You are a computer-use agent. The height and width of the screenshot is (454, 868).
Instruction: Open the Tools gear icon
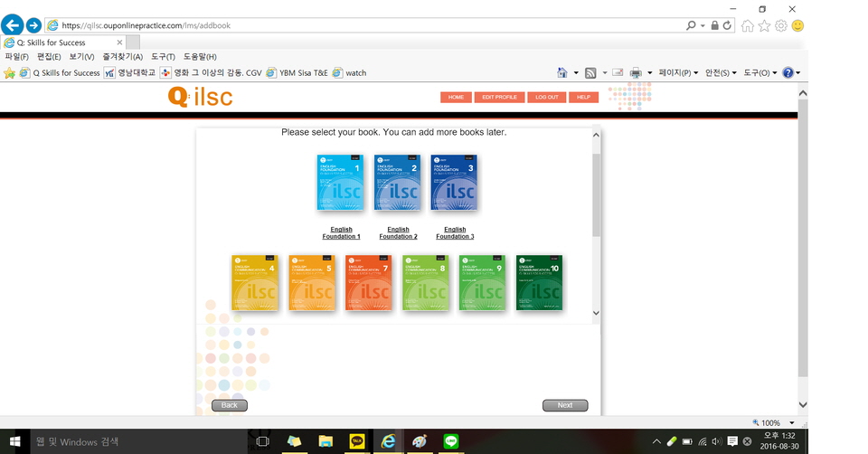click(x=781, y=26)
